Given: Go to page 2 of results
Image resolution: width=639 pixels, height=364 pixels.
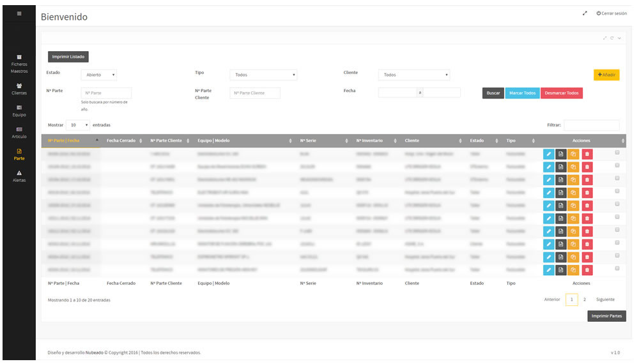Looking at the screenshot, I should [585, 300].
